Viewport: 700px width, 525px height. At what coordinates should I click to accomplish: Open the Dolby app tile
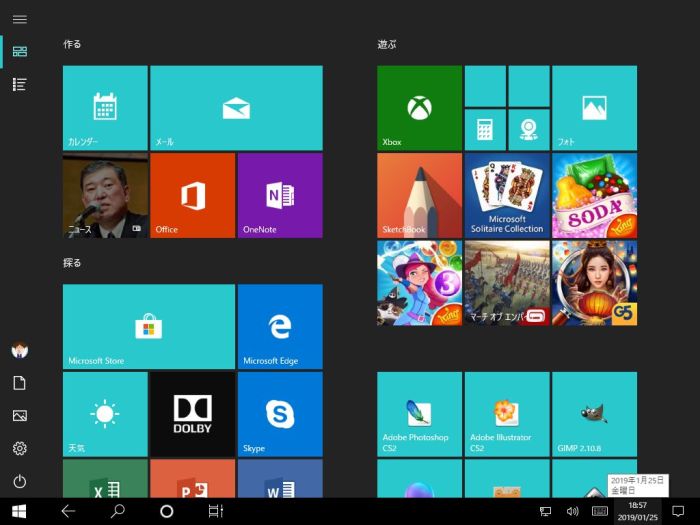point(192,414)
